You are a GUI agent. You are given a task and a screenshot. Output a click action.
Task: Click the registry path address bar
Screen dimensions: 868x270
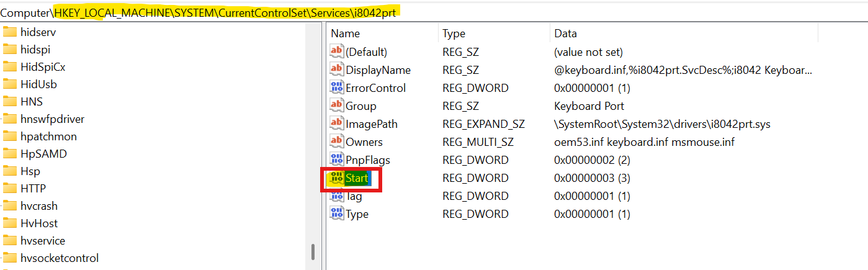pos(434,11)
